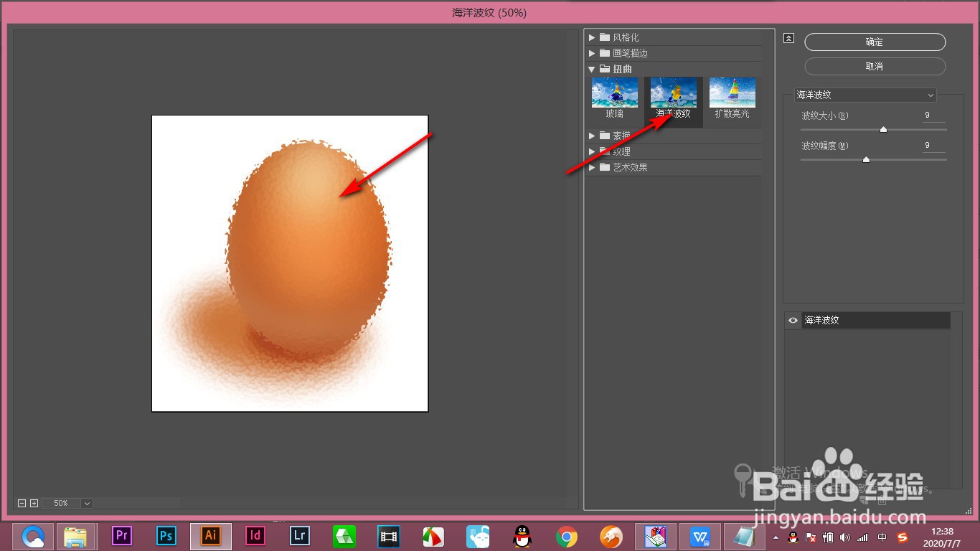Click the volume icon in the system tray
980x551 pixels.
845,537
